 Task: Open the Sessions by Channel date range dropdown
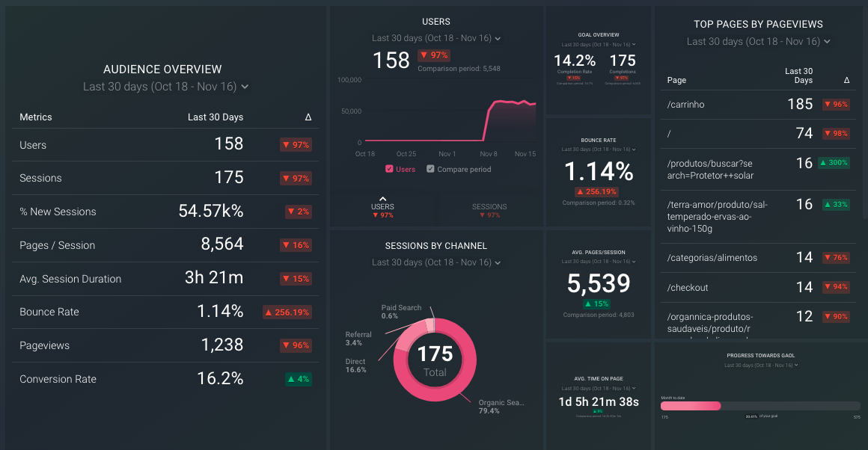[x=436, y=262]
